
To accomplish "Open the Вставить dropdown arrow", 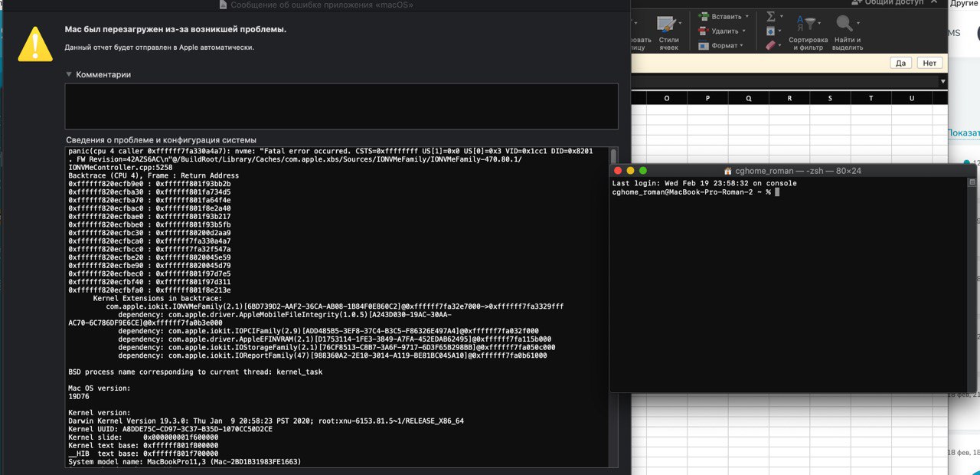I will (746, 16).
